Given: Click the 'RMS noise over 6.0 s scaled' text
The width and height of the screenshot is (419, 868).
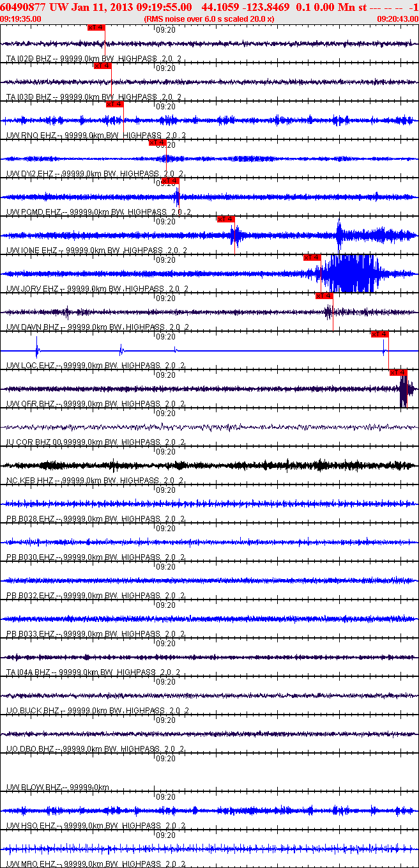Looking at the screenshot, I should pos(195,19).
